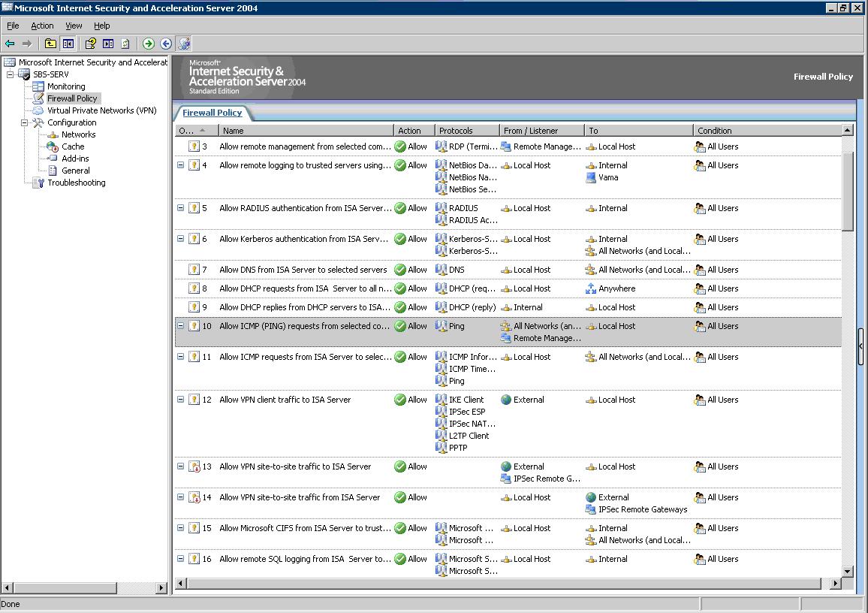Click the Troubleshooting node icon
This screenshot has height=613, width=868.
point(38,183)
